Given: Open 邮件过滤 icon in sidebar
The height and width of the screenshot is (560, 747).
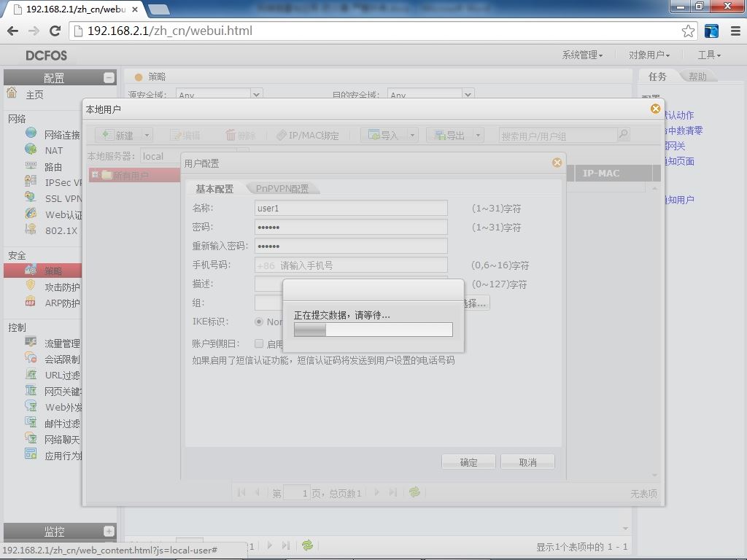Looking at the screenshot, I should (31, 422).
